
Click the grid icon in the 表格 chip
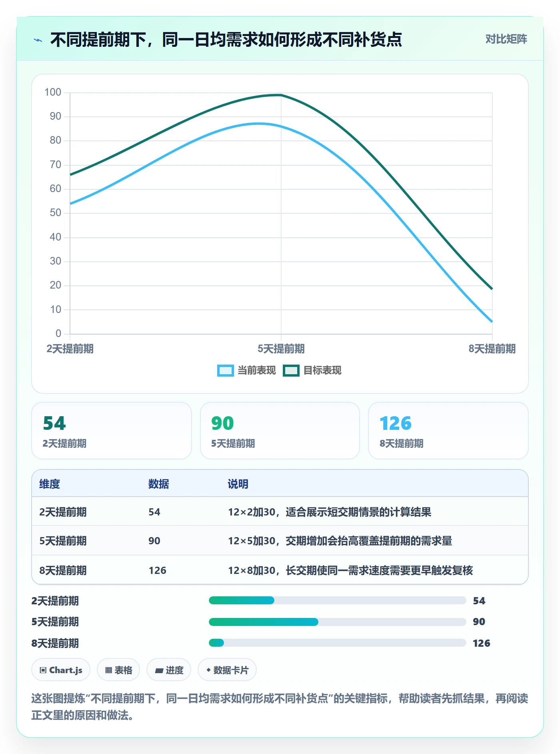[108, 670]
